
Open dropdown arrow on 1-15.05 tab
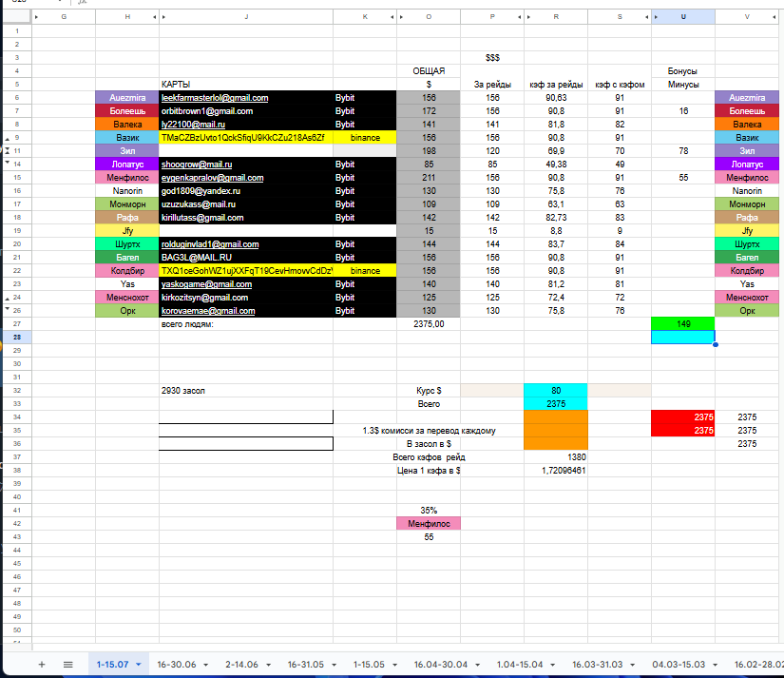tap(395, 665)
